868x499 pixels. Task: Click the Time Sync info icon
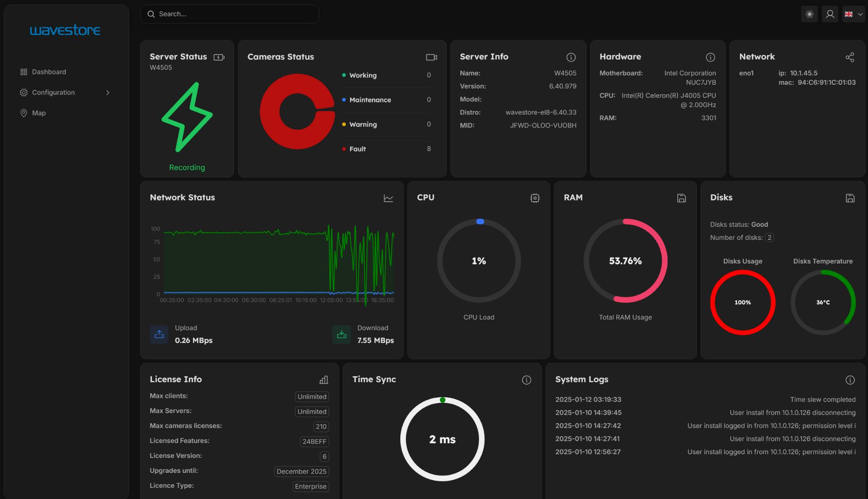pyautogui.click(x=526, y=380)
